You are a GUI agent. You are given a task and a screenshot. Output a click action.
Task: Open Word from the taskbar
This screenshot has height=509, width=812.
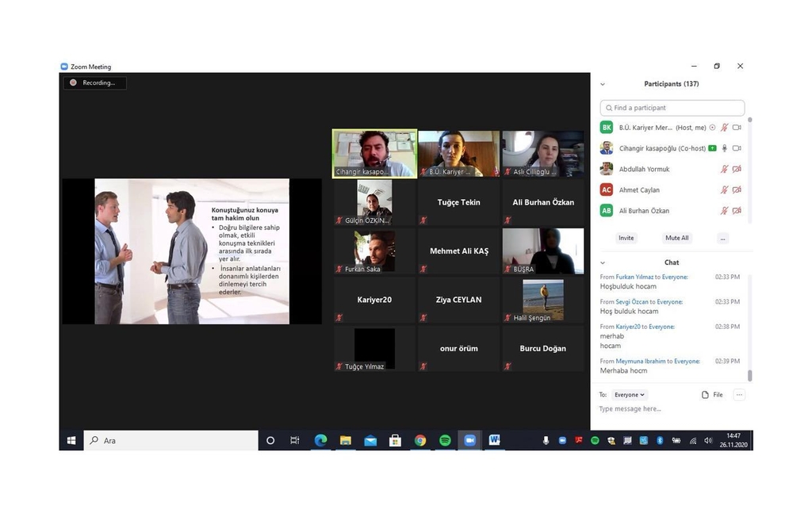pyautogui.click(x=494, y=441)
